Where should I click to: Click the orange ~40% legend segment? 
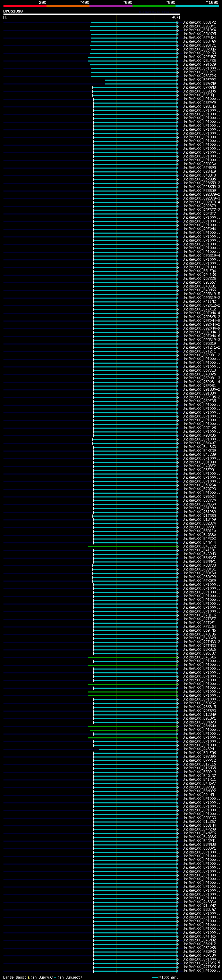68,6
